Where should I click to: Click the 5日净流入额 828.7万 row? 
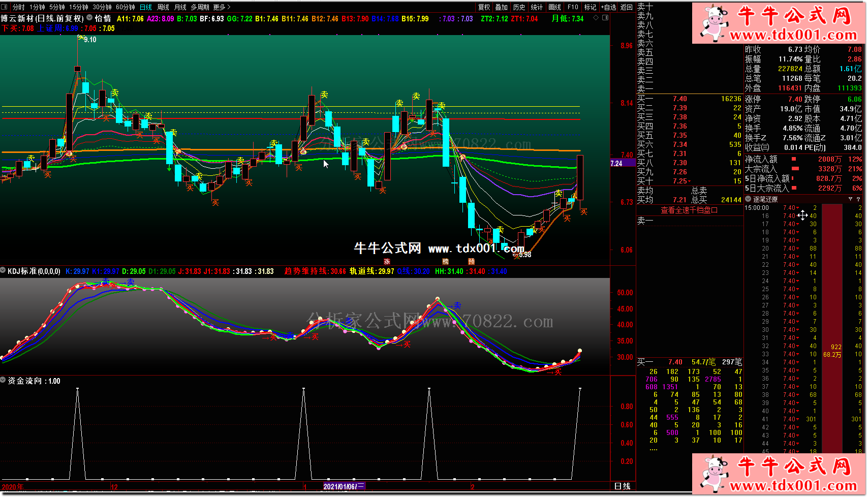[803, 178]
